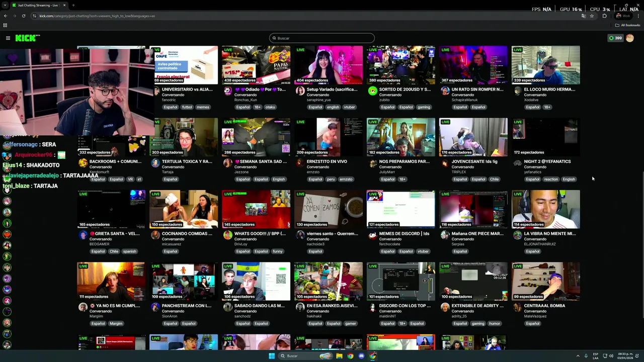Open a new browser tab
The height and width of the screenshot is (362, 644).
[x=73, y=5]
